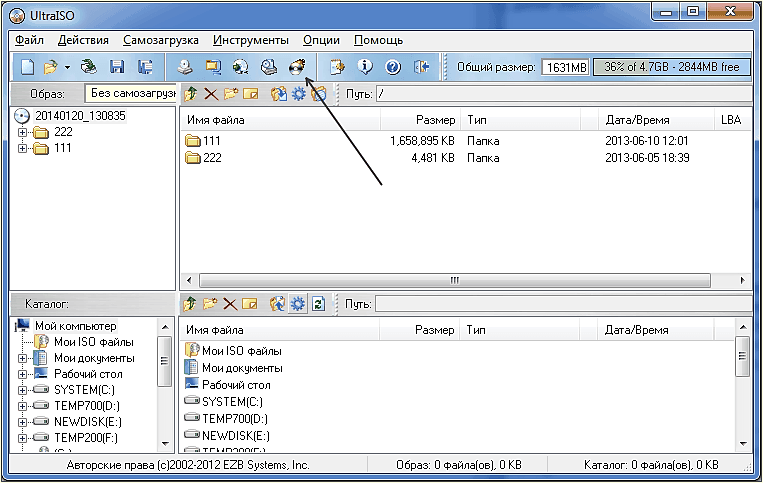Open the Самозагрузка menu
Image resolution: width=763 pixels, height=483 pixels.
[161, 40]
